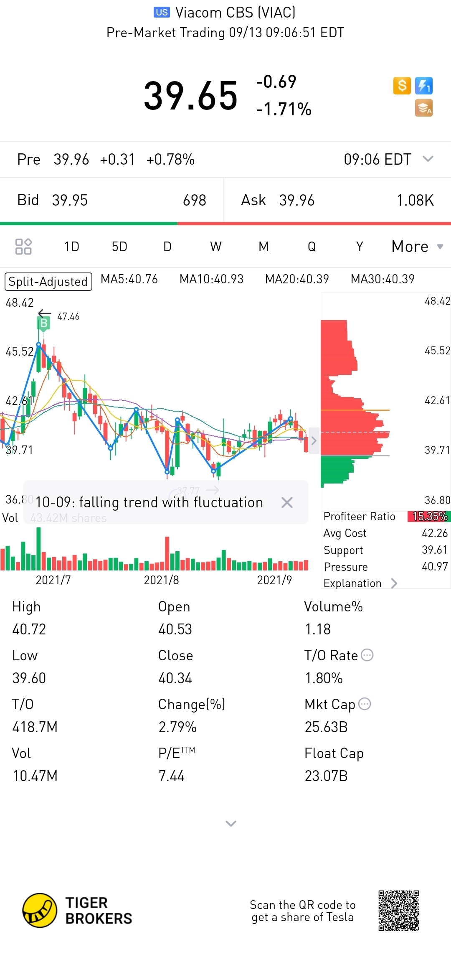Screen dimensions: 451x980
Task: Tap the Bid 39.95 quote
Action: pyautogui.click(x=112, y=200)
